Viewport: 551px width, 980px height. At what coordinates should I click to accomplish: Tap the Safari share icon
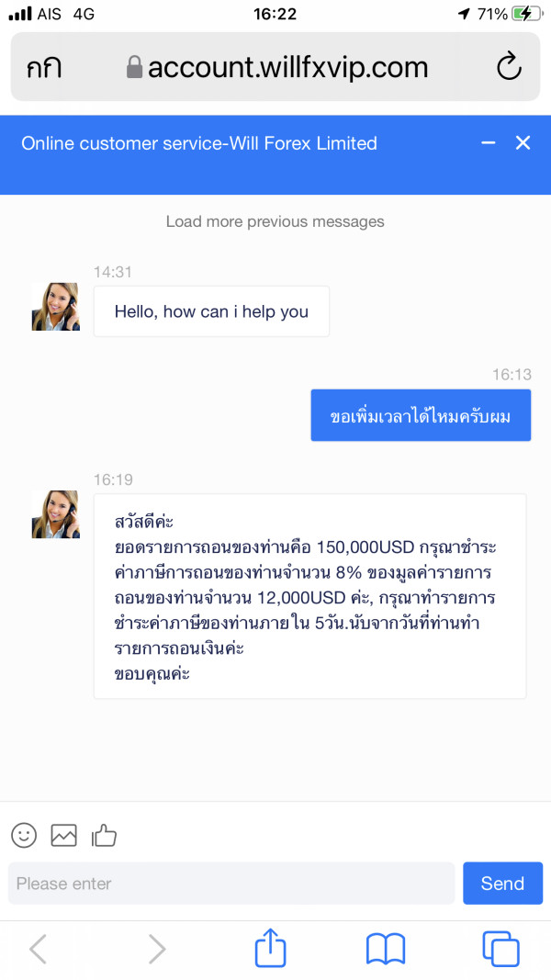pos(270,948)
